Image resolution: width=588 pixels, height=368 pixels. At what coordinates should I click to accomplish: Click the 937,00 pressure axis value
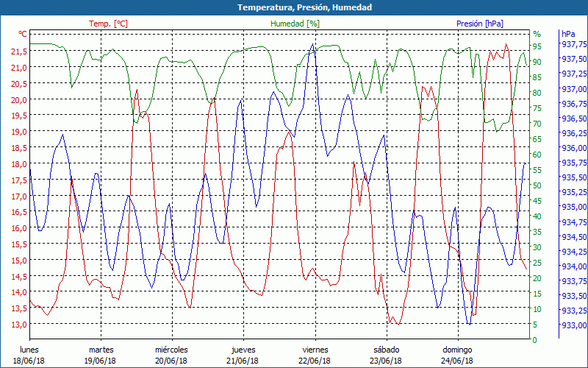[x=573, y=89]
